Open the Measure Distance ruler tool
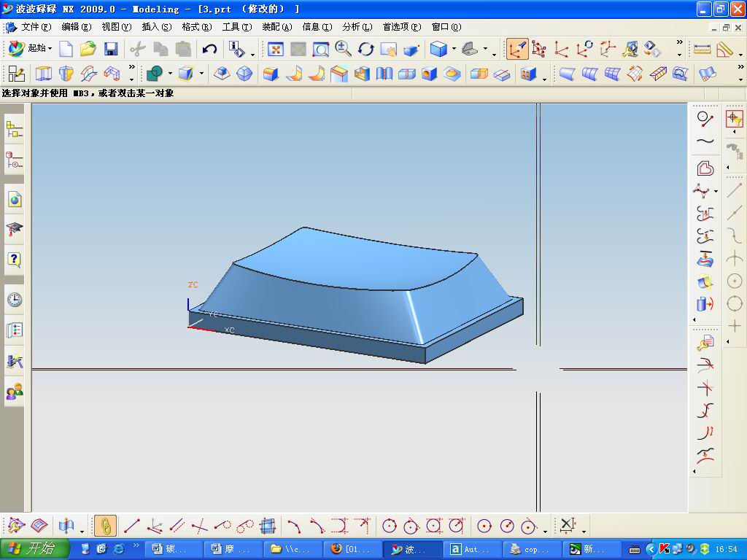 click(703, 49)
